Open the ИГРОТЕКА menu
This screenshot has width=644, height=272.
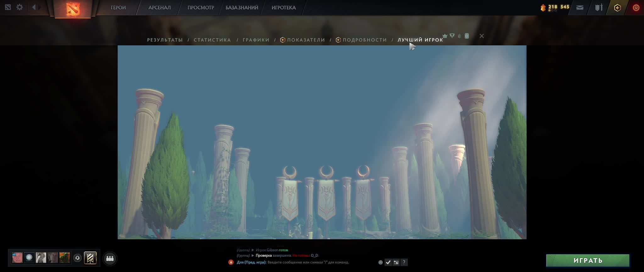[284, 8]
